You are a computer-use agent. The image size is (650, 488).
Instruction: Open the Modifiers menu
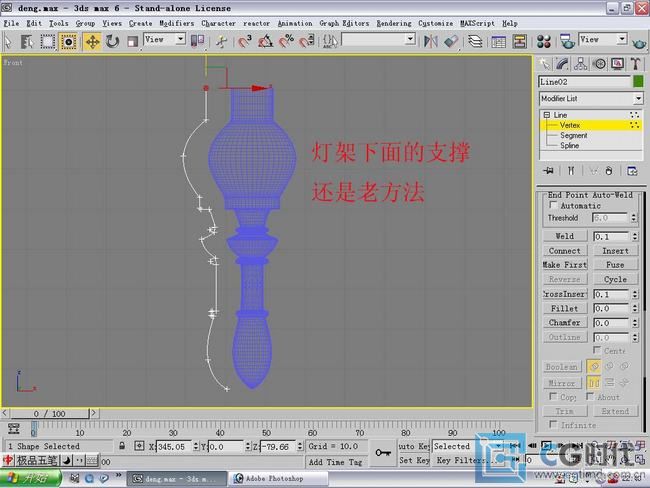(x=176, y=23)
